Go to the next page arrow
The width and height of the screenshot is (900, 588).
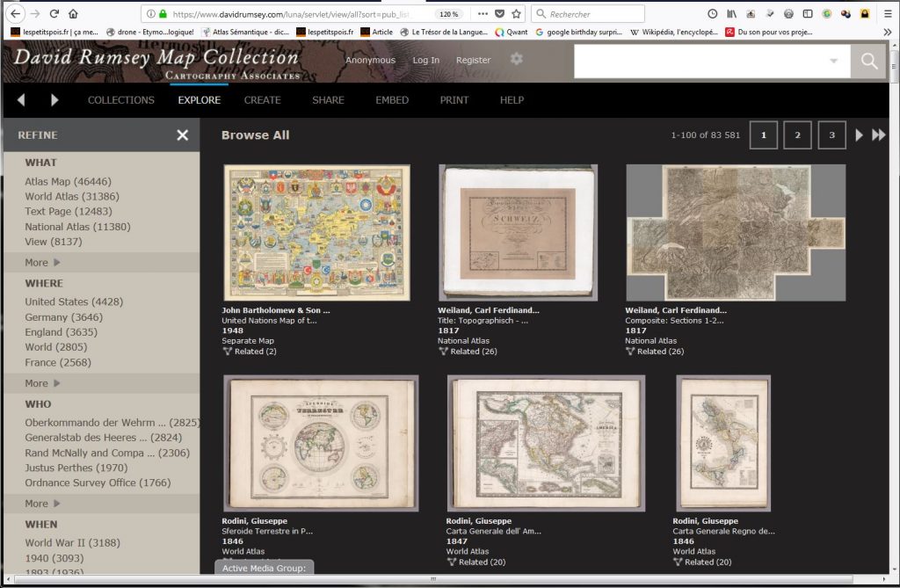coord(860,135)
